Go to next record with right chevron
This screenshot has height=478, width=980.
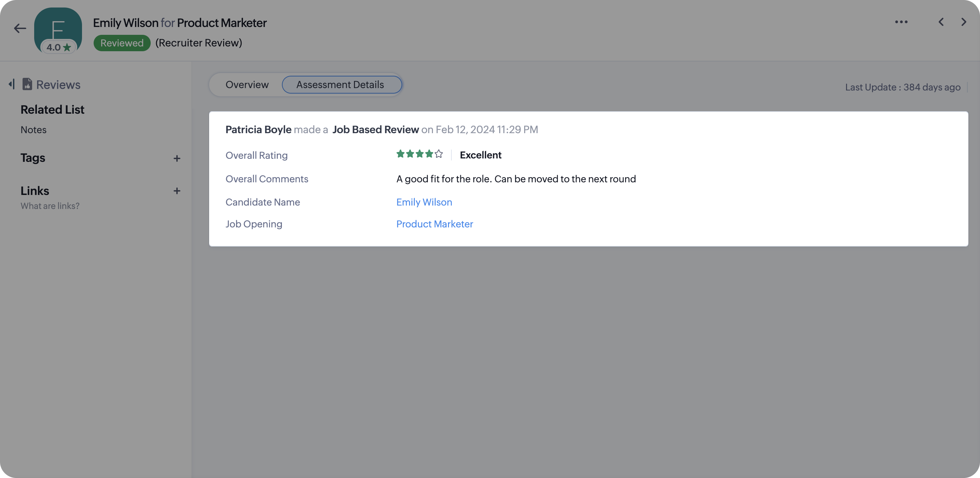point(963,22)
